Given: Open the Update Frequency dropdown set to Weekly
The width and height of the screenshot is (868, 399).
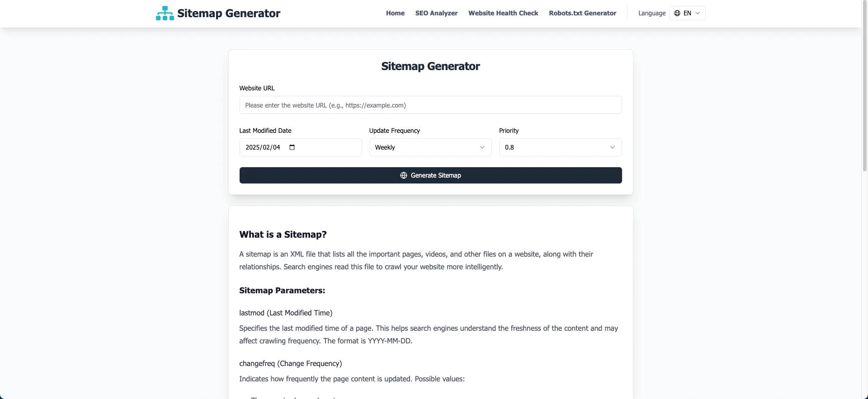Looking at the screenshot, I should (430, 147).
